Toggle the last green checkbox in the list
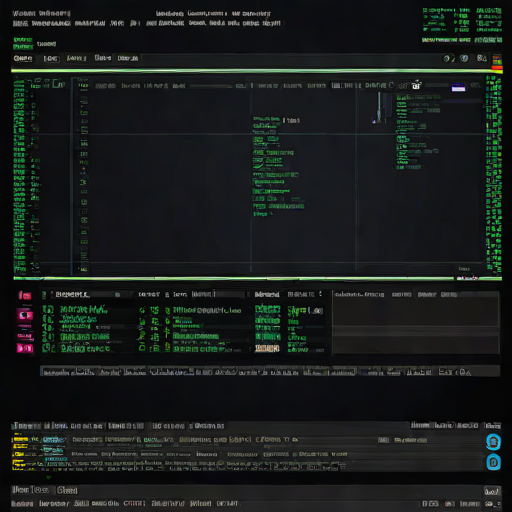The height and width of the screenshot is (512, 512). (48, 348)
